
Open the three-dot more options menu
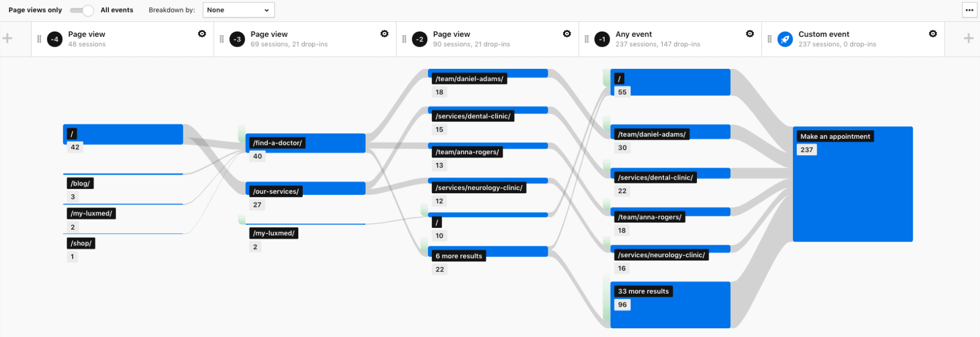click(969, 10)
